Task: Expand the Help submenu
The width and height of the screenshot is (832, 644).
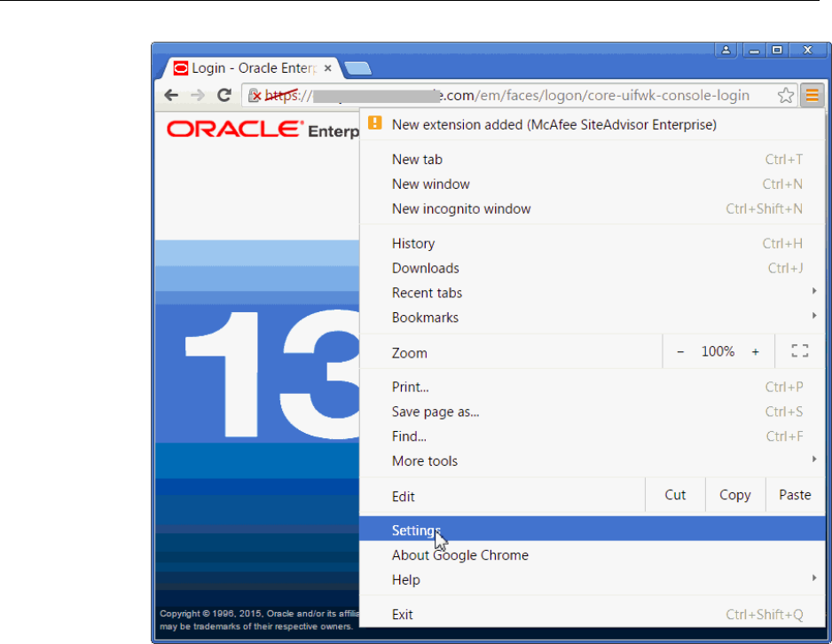Action: coord(593,580)
